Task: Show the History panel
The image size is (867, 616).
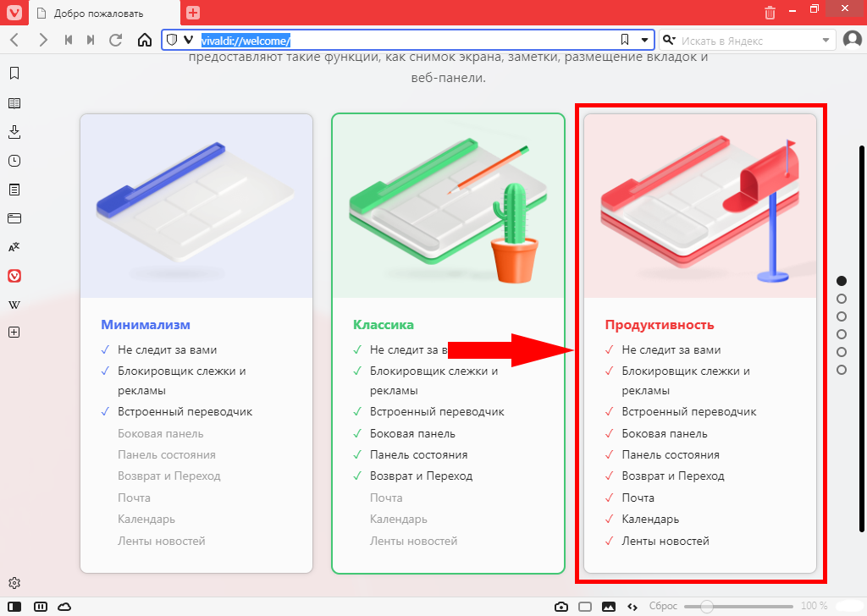Action: click(x=14, y=161)
